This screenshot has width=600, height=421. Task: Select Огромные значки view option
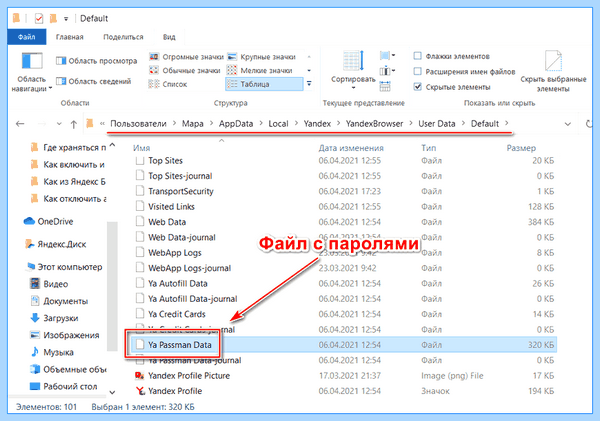(x=187, y=57)
